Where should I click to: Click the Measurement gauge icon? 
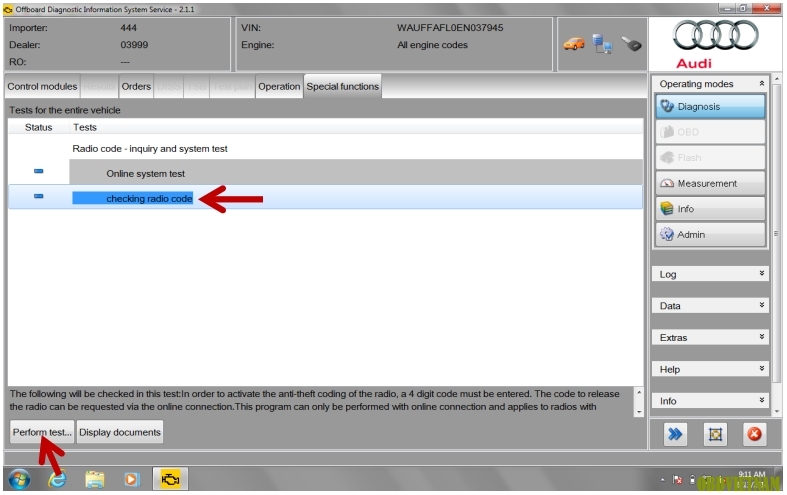tap(667, 183)
